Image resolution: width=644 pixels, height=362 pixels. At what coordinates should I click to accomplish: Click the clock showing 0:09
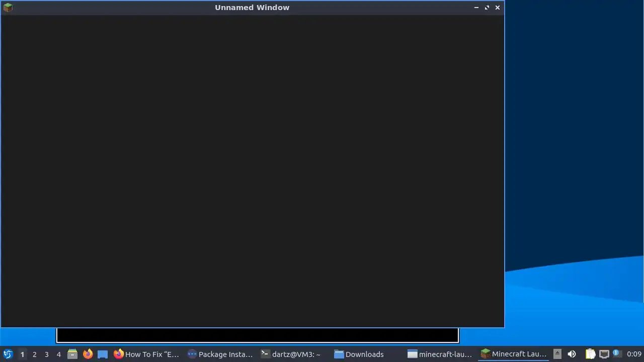click(634, 354)
